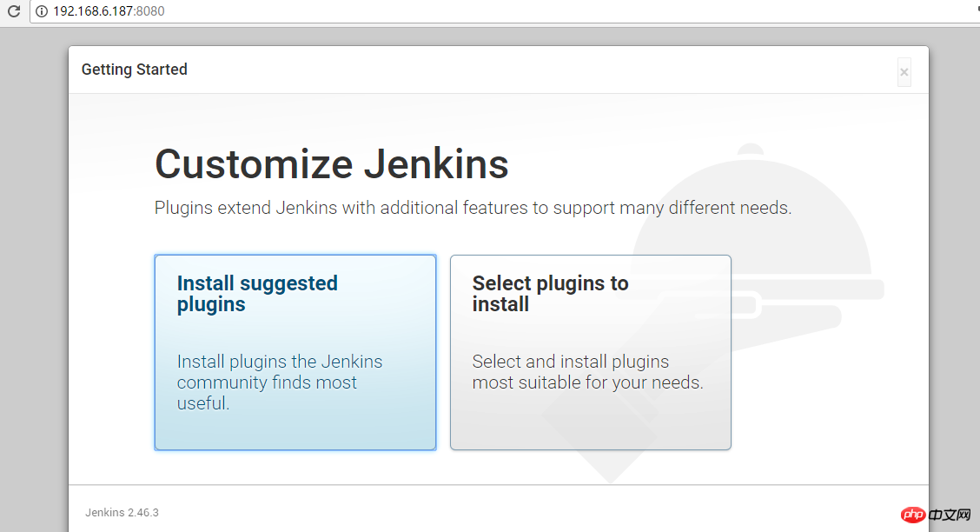
Task: Choose Select plugins to install option
Action: pyautogui.click(x=590, y=352)
